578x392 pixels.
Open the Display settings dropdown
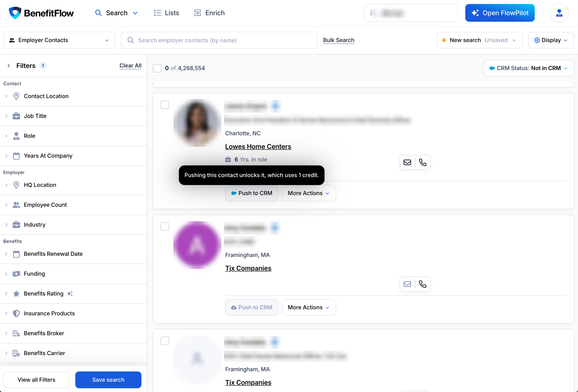(x=551, y=40)
